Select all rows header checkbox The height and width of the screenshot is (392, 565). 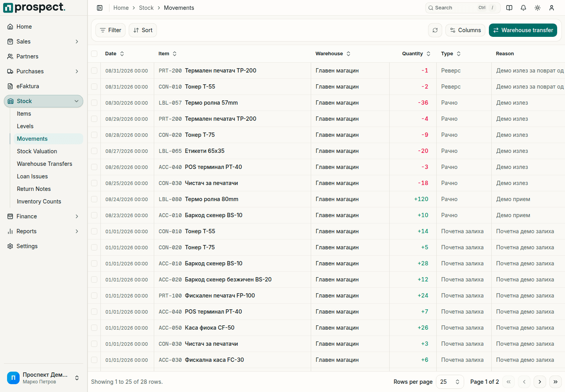[94, 54]
